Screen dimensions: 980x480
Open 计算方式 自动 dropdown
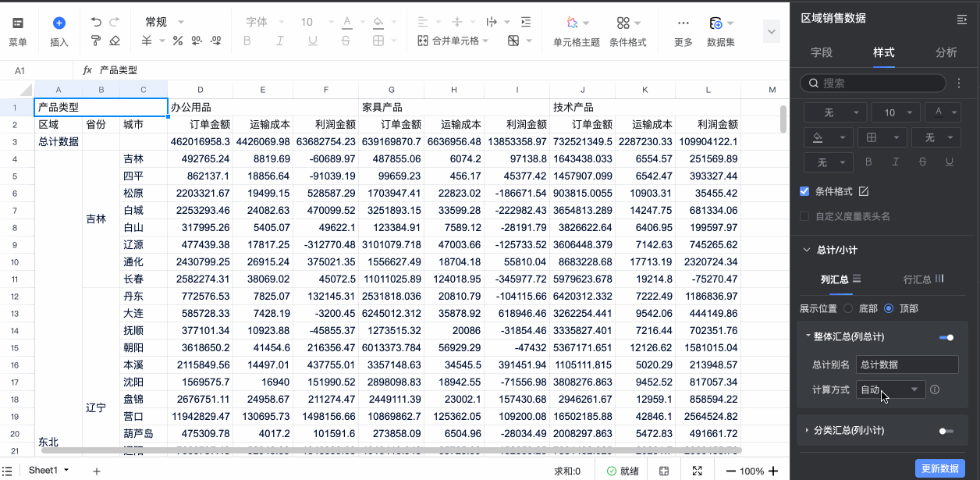(890, 389)
